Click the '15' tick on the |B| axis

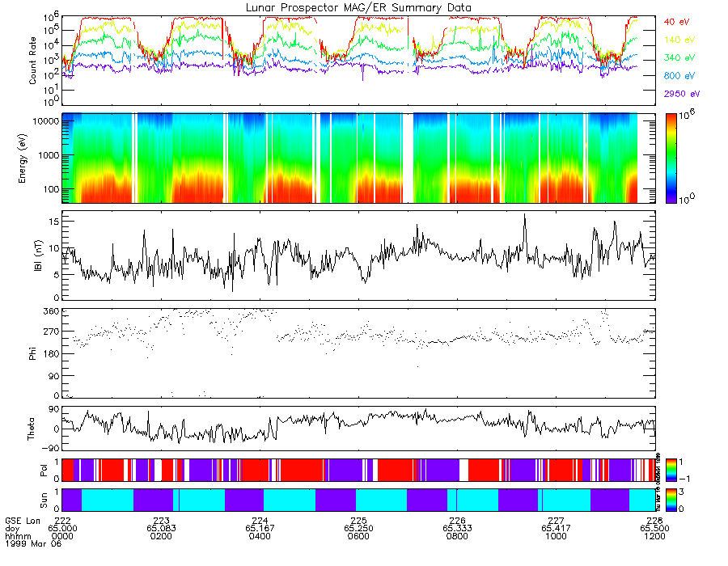[54, 222]
